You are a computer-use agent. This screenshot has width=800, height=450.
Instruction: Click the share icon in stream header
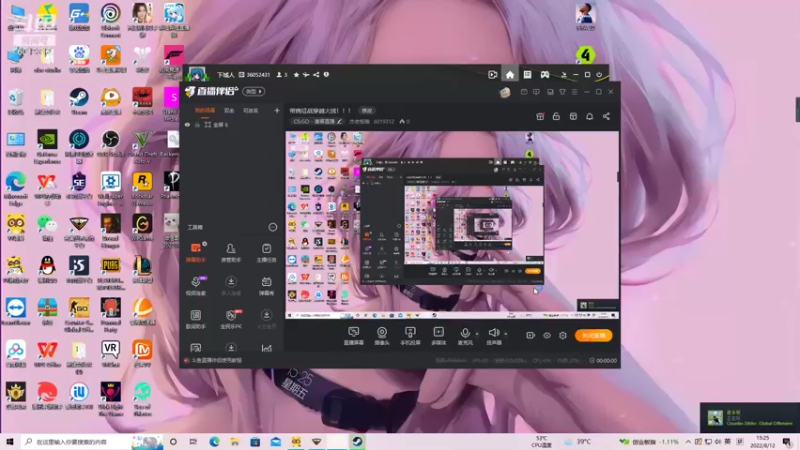[606, 116]
